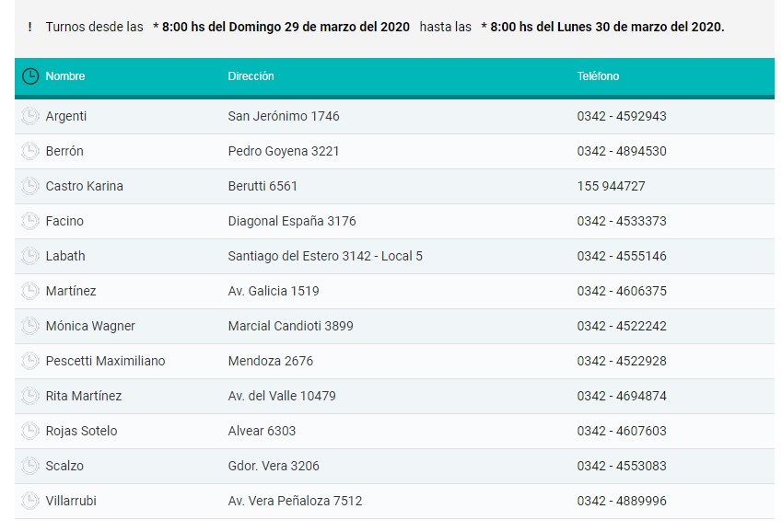
Task: Click the clock icon beside Mónica Wagner
Action: coord(30,326)
